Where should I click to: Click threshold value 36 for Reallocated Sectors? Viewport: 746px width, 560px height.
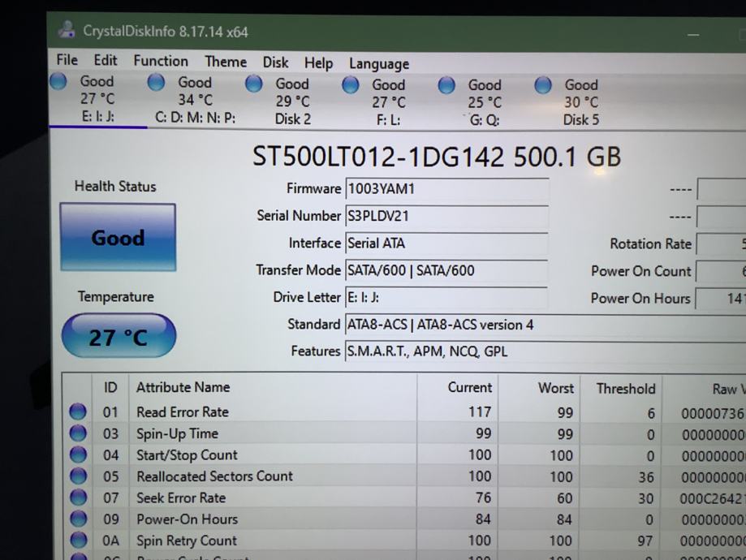[x=646, y=477]
